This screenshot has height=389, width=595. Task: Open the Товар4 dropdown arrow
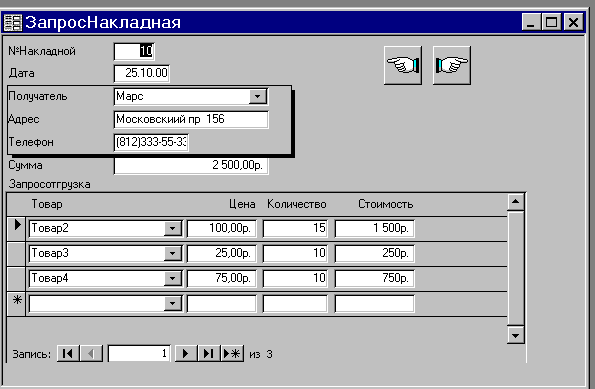(x=173, y=279)
